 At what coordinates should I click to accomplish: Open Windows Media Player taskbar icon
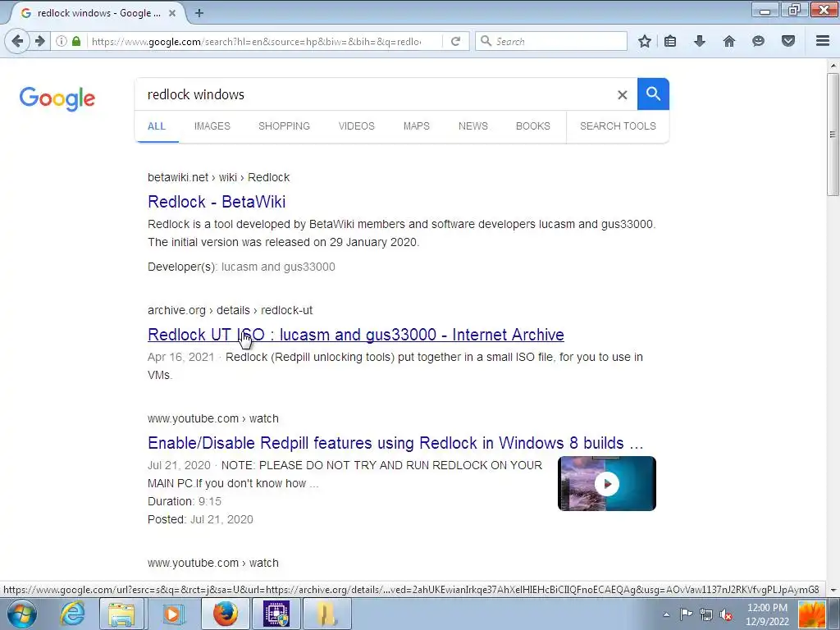coord(172,614)
